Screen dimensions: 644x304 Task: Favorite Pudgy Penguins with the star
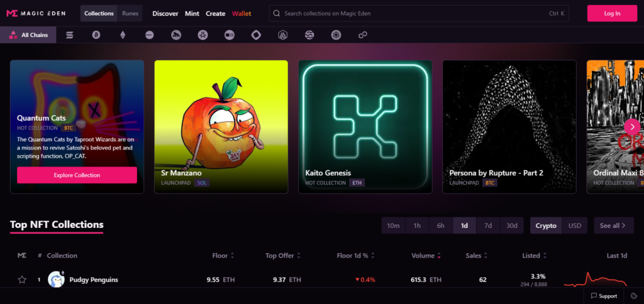(22, 280)
